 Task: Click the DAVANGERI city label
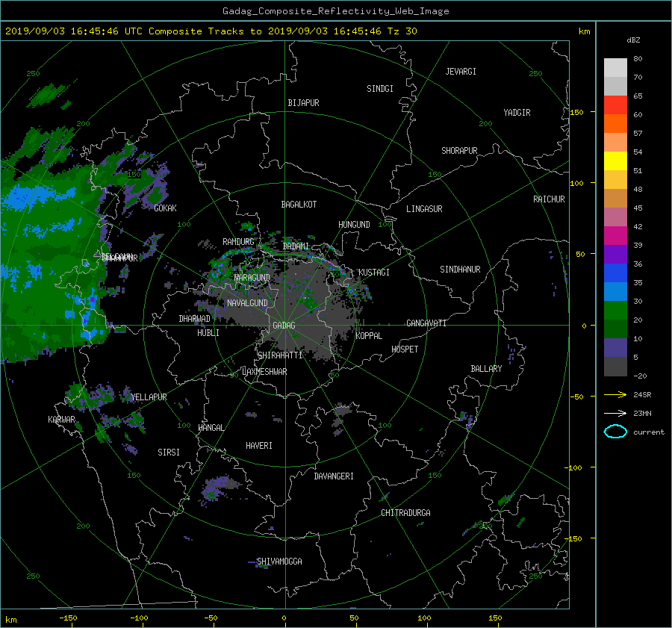click(x=334, y=476)
